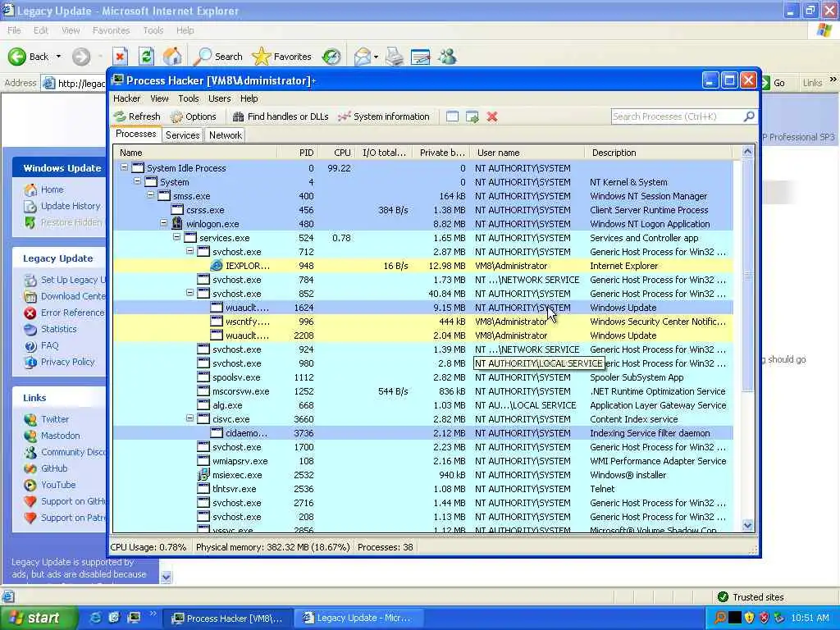Click the find window and thread icon
Image resolution: width=840 pixels, height=630 pixels.
472,116
